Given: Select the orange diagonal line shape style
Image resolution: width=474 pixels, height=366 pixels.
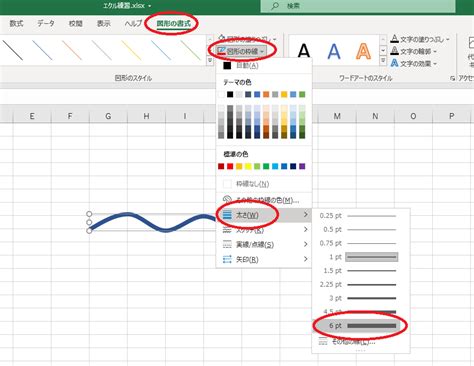Looking at the screenshot, I should 72,50.
